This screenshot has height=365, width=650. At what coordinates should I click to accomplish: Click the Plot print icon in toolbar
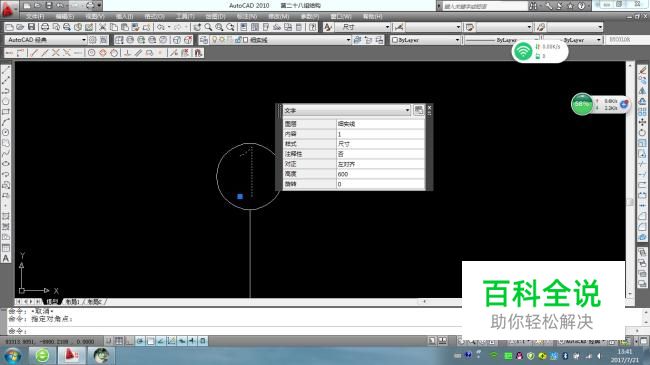pyautogui.click(x=44, y=27)
